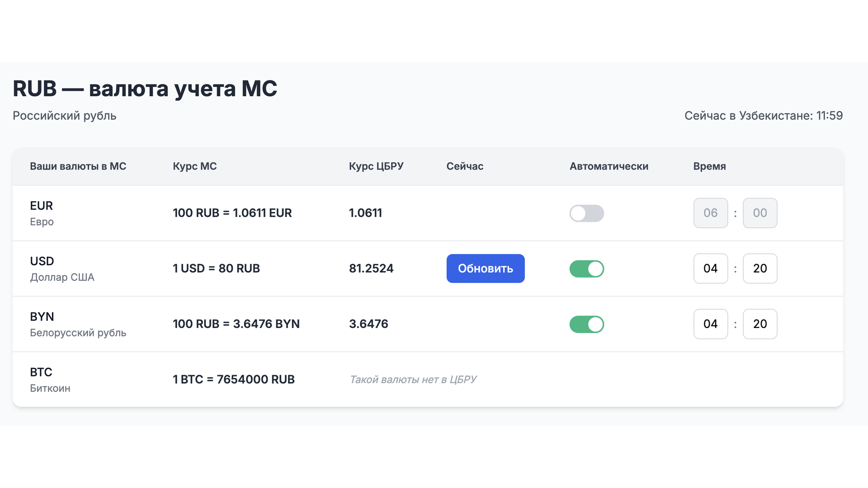The image size is (868, 488).
Task: Click the EUR minutes field showing 00
Action: pyautogui.click(x=759, y=213)
